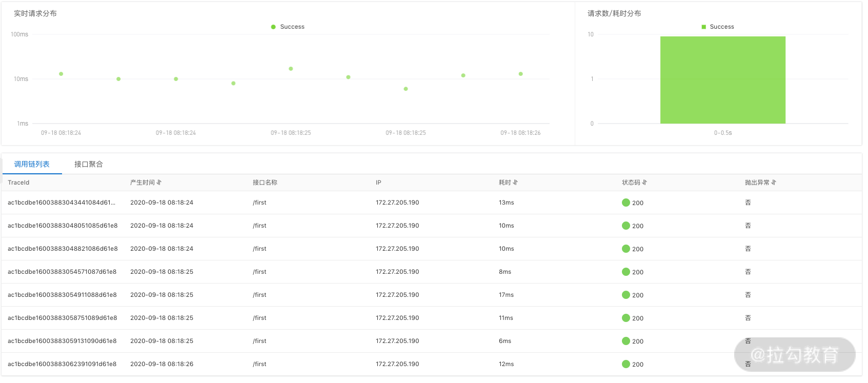The width and height of the screenshot is (868, 383).
Task: Click green status dot for 13ms row
Action: 625,203
